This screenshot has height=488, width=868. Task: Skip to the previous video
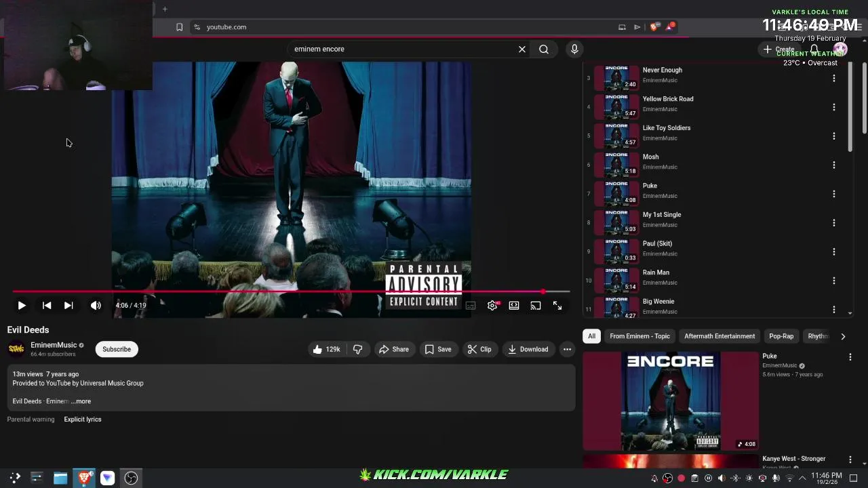[47, 306]
